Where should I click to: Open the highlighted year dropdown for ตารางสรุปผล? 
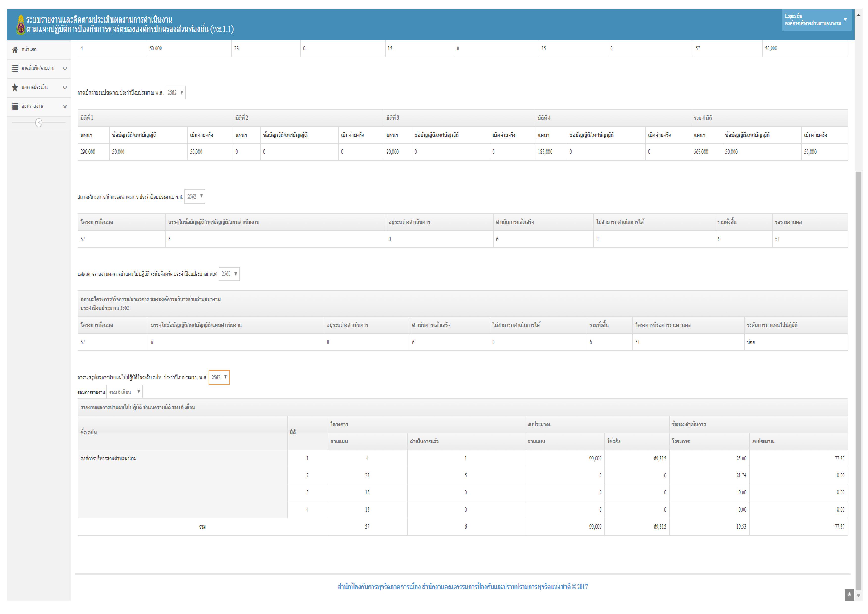219,377
